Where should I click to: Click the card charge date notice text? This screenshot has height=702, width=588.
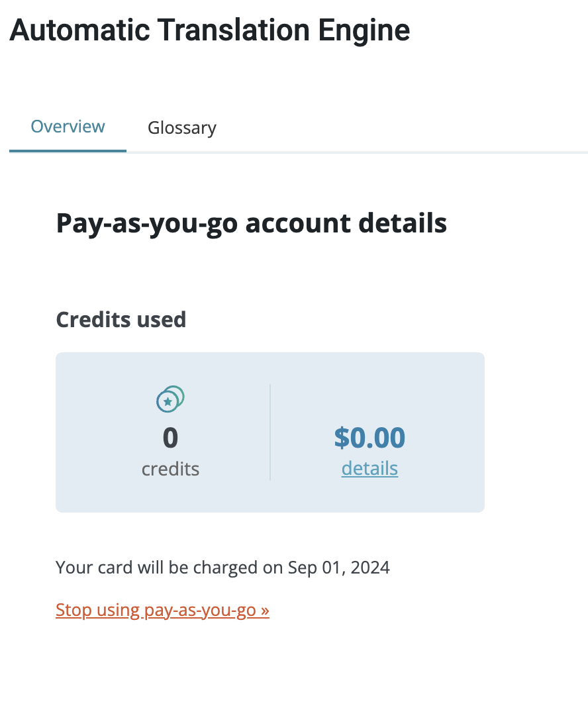coord(223,568)
